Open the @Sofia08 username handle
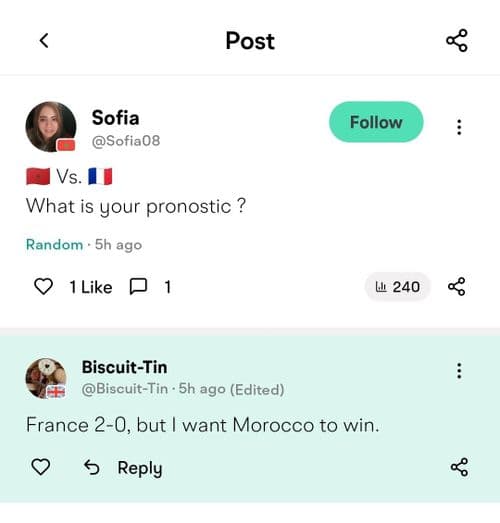This screenshot has height=523, width=500. point(126,141)
